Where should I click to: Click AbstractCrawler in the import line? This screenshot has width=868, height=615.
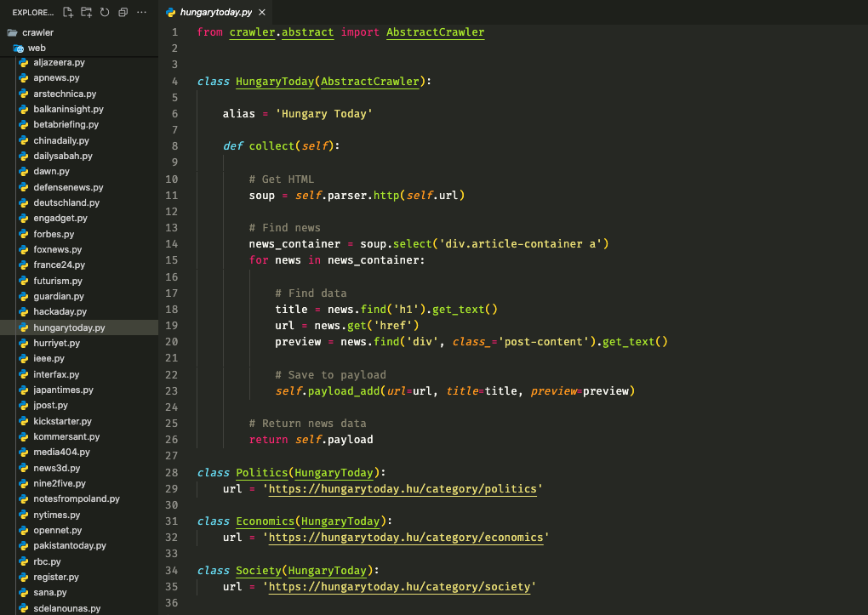[435, 32]
